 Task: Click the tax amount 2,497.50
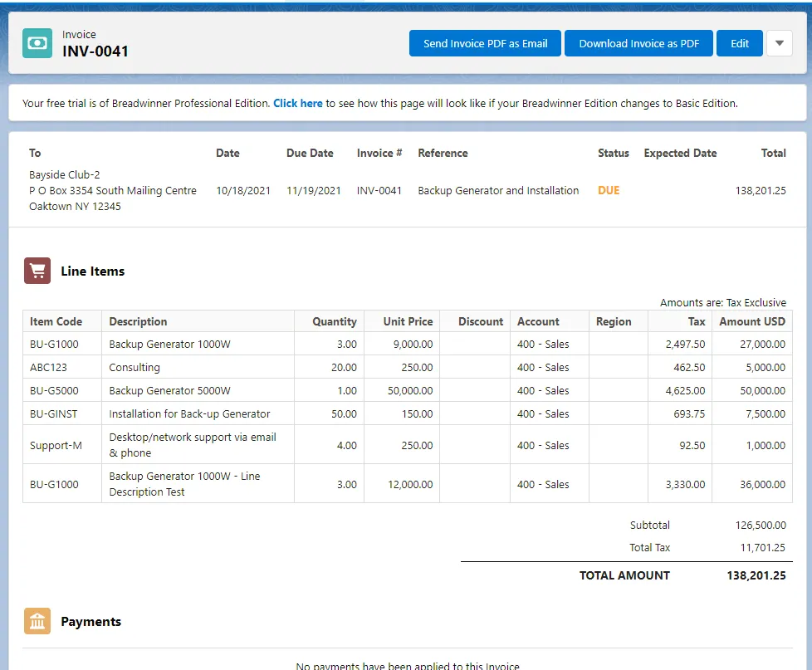click(685, 345)
